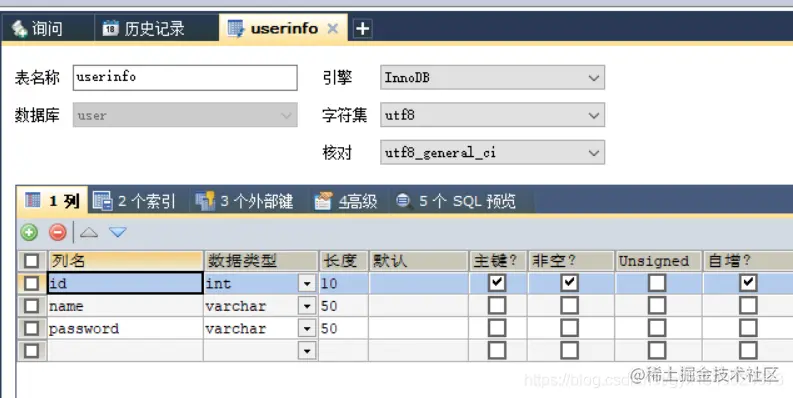This screenshot has height=398, width=793.
Task: Select the password column name cell
Action: 125,328
